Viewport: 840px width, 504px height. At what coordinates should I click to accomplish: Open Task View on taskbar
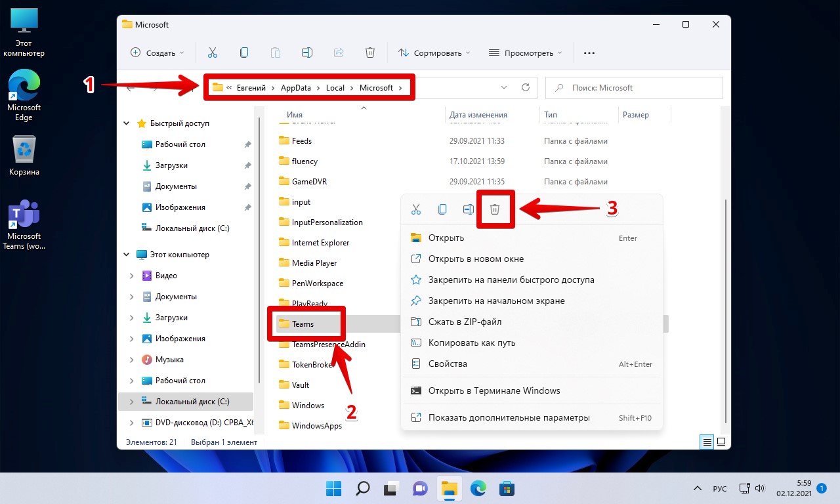(x=391, y=488)
